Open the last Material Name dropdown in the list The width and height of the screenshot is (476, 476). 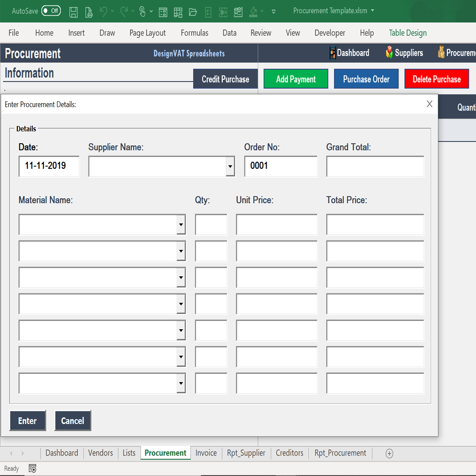coord(181,383)
